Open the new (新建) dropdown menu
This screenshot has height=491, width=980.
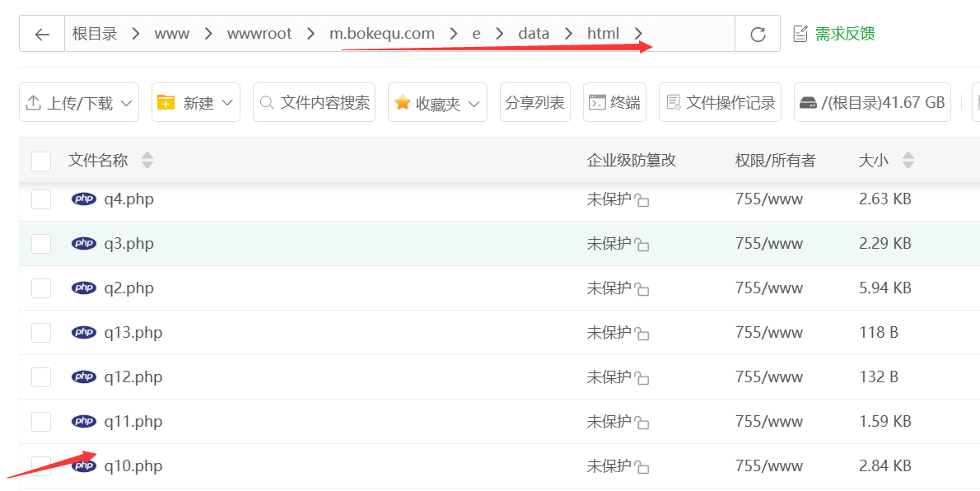196,103
